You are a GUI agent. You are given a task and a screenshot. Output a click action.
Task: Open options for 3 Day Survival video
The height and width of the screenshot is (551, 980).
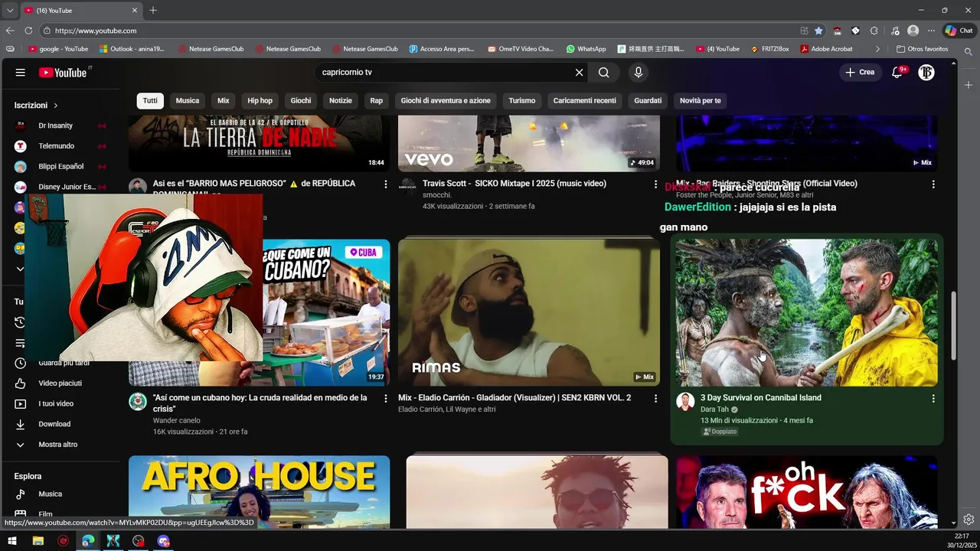[x=933, y=399]
